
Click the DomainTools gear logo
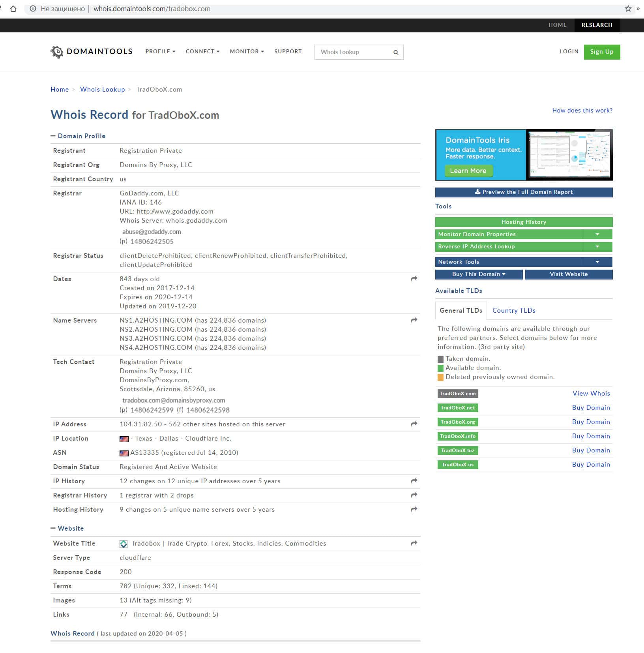[57, 52]
